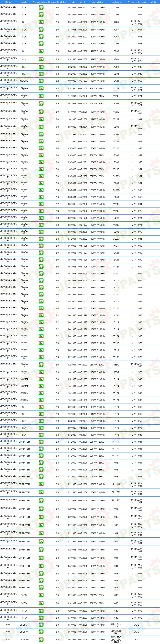160x644 pixels.
Task: Click the 132kW / 180KM power cell
Action: click(x=97, y=119)
